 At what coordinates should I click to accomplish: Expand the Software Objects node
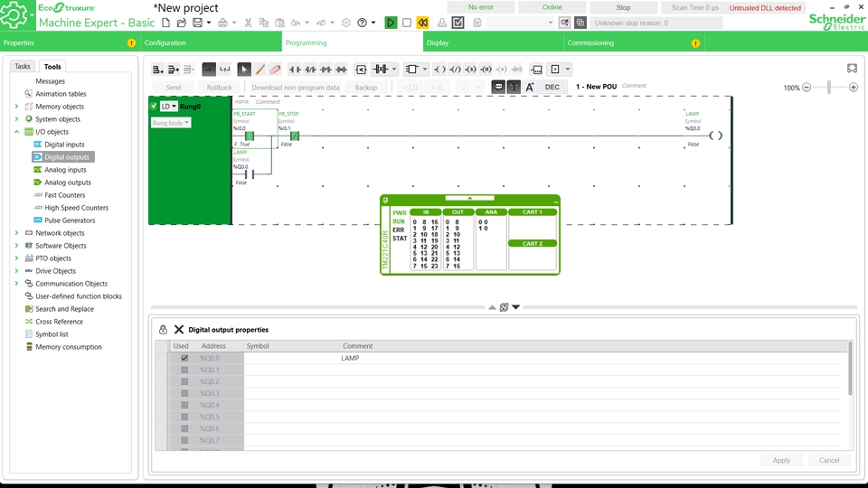[x=16, y=246]
